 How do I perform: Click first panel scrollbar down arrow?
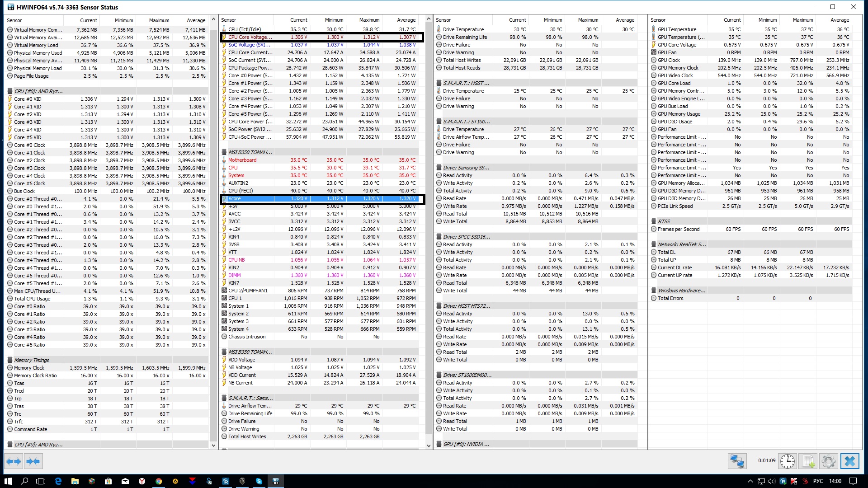214,445
